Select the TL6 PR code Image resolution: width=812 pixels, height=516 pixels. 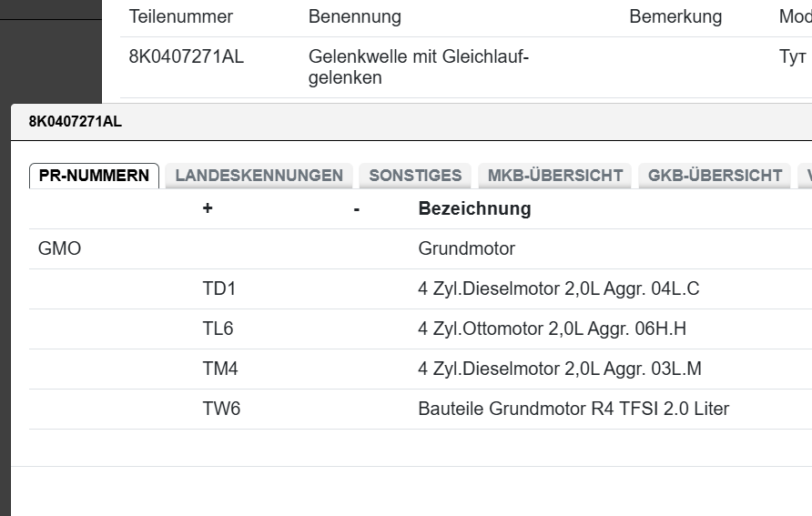[218, 329]
